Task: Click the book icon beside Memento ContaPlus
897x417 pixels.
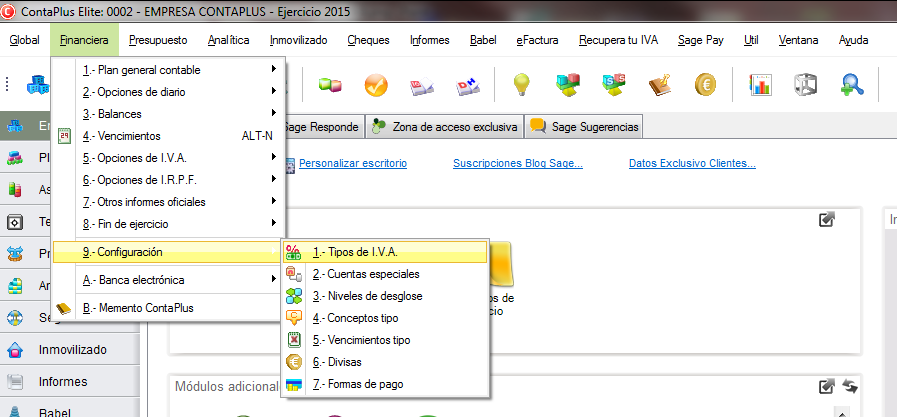Action: 64,308
